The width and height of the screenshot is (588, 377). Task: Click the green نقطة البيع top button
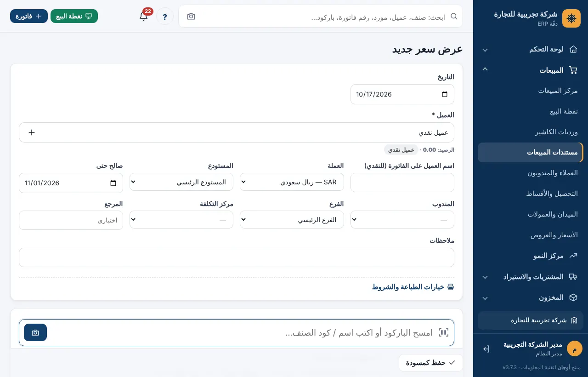74,16
